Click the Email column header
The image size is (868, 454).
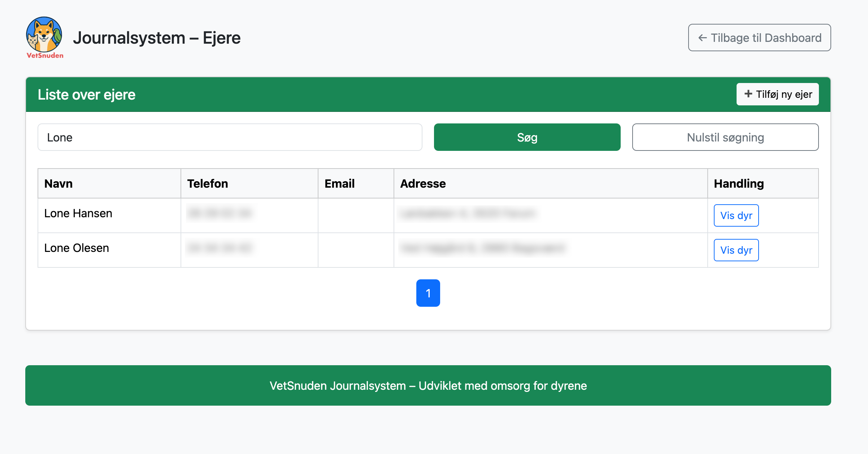click(x=356, y=183)
